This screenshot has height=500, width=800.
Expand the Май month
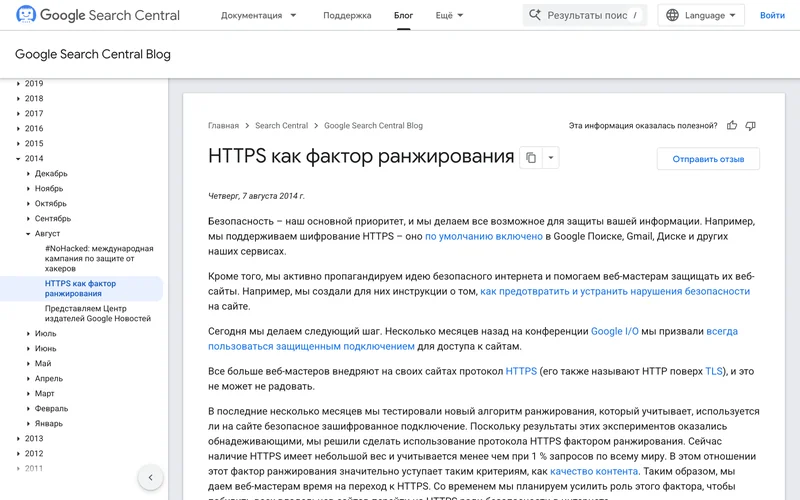[29, 364]
